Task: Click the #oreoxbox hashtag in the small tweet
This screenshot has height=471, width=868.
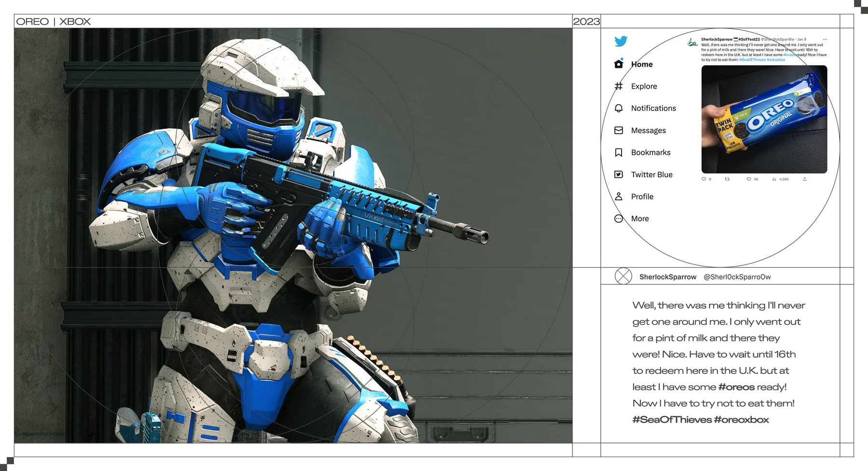Action: [776, 60]
